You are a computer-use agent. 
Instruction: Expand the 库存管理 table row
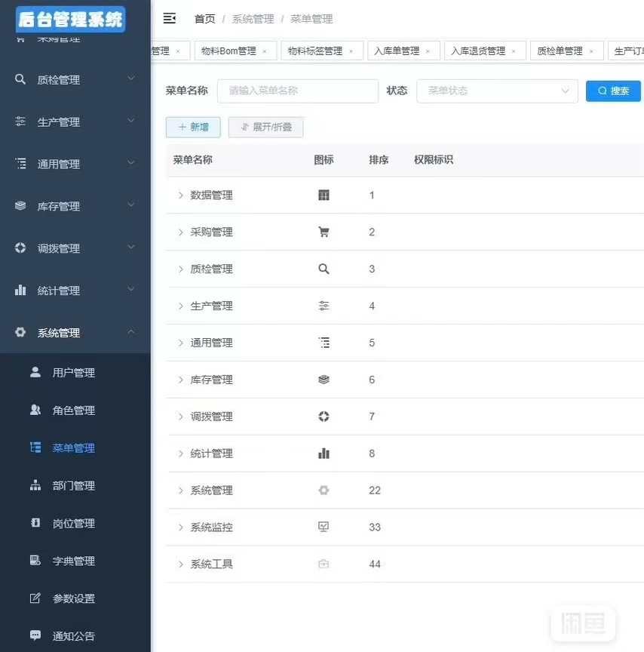pyautogui.click(x=181, y=380)
